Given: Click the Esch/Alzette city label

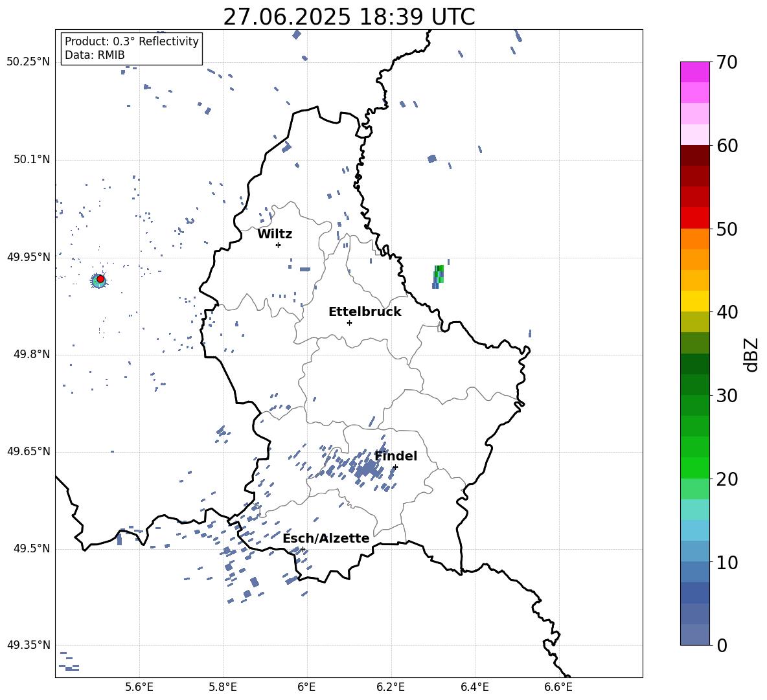Looking at the screenshot, I should coord(326,538).
